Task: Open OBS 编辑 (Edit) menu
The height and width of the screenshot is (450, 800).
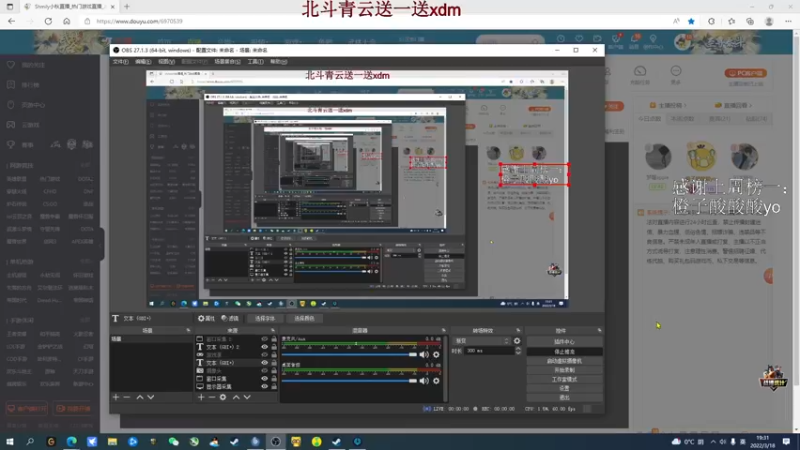Action: coord(143,61)
